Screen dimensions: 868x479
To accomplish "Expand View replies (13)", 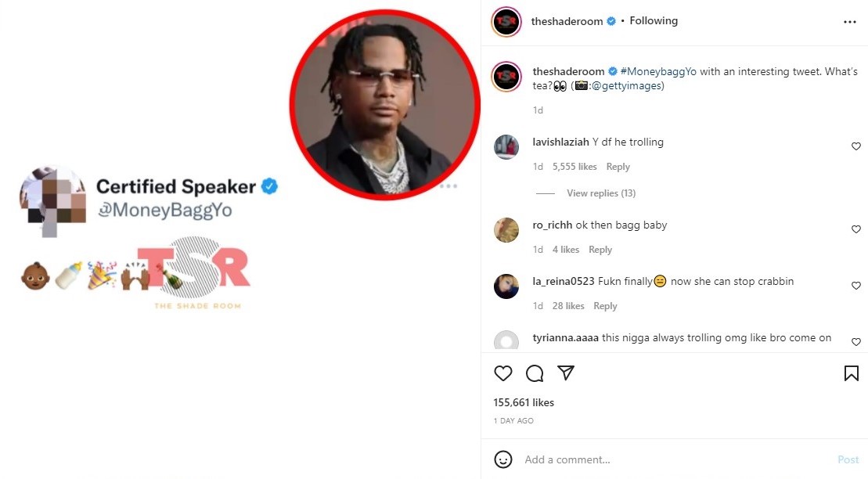I will [600, 193].
